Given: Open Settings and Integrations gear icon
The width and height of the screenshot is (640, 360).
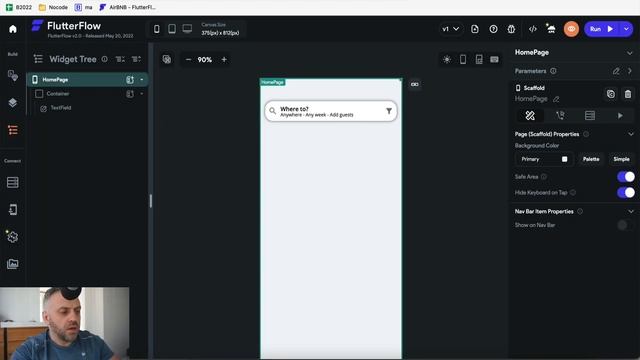Looking at the screenshot, I should point(12,237).
